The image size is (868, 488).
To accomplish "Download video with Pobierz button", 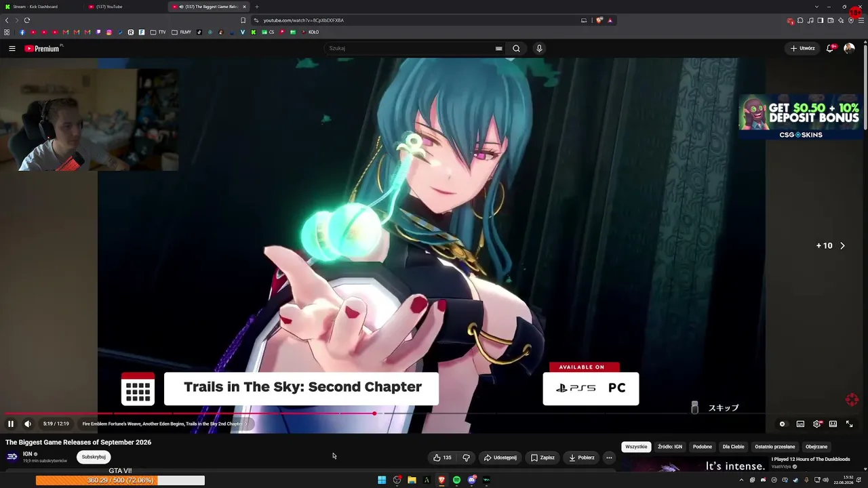I will [581, 457].
